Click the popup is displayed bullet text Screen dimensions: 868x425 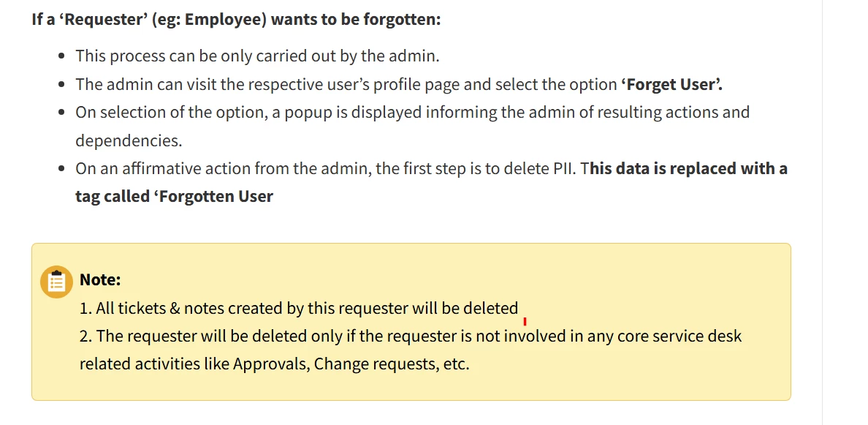412,127
